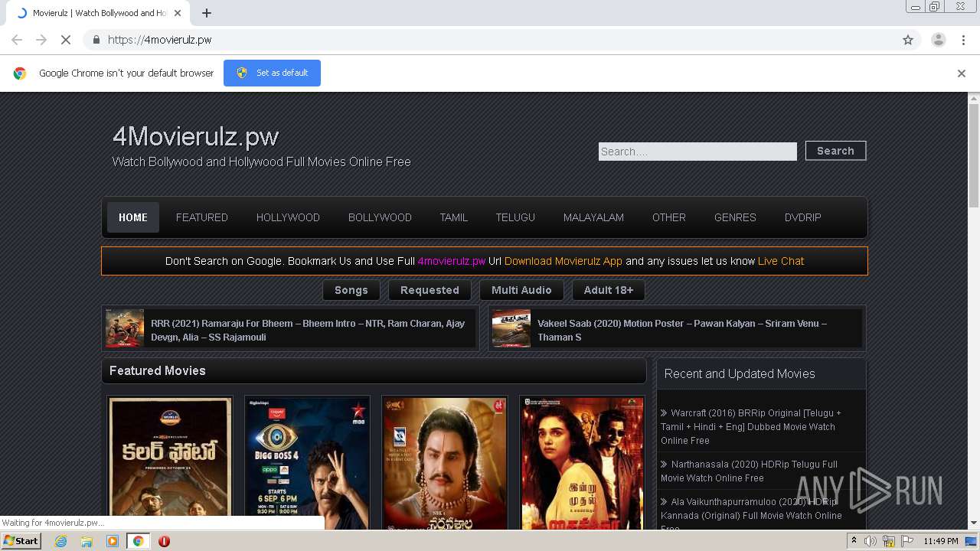This screenshot has height=551, width=980.
Task: Click the taskbar clock 11:49 PM
Action: tap(941, 541)
